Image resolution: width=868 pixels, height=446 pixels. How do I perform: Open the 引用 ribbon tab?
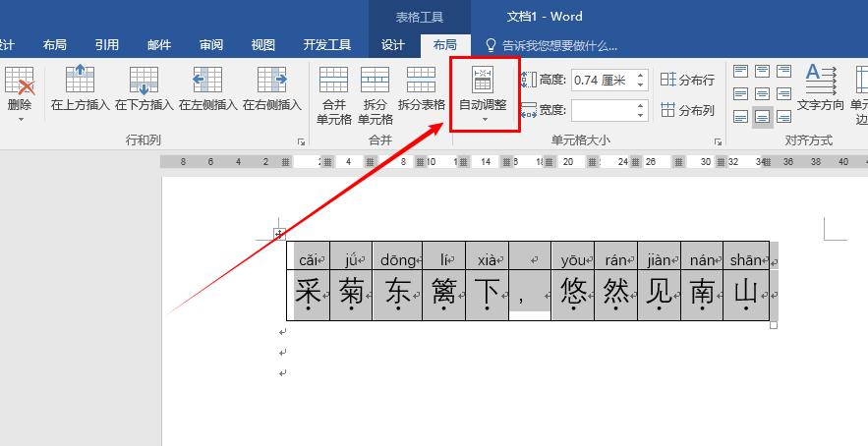coord(107,45)
